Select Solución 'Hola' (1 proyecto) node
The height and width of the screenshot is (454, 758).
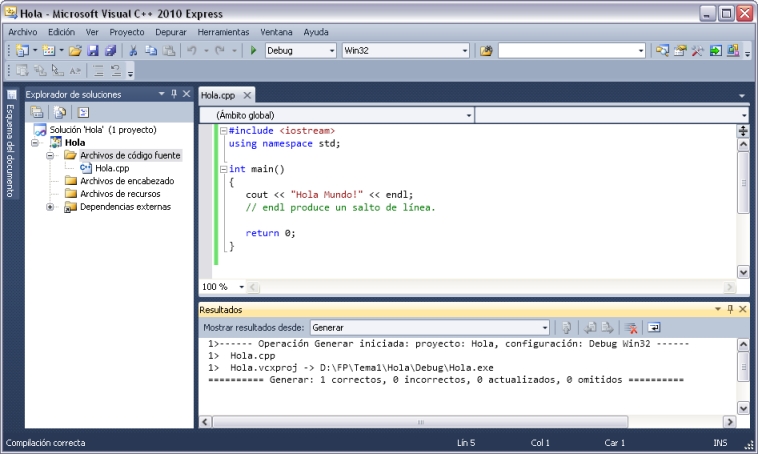coord(103,130)
